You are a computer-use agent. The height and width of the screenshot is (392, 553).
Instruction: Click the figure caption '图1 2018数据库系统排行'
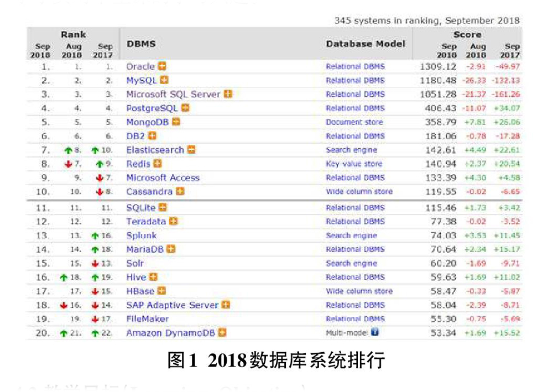[x=276, y=360]
